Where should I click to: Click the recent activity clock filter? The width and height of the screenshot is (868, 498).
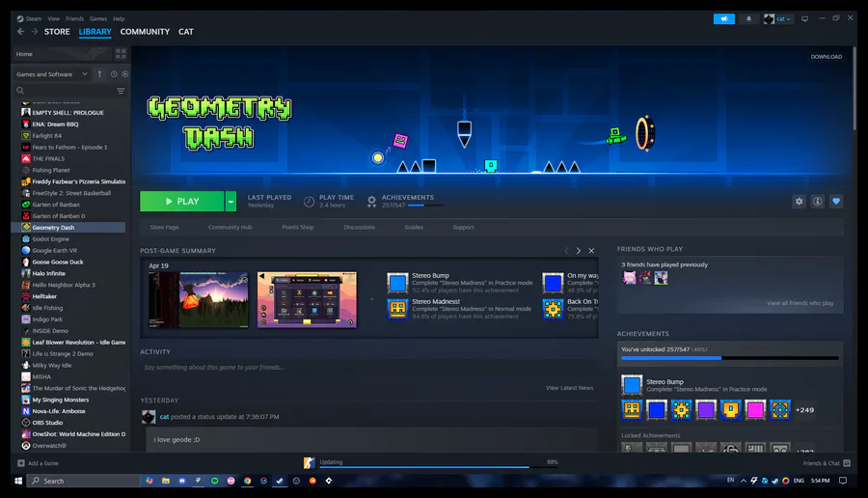(x=114, y=74)
